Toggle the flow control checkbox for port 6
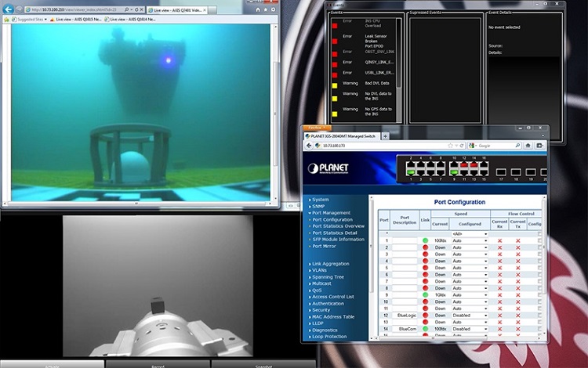This screenshot has height=368, width=588. [x=539, y=274]
